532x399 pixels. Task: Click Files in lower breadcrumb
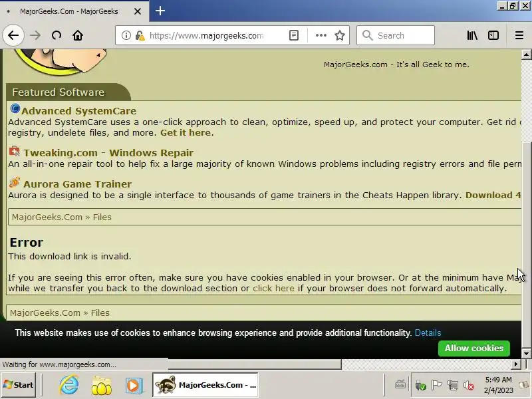(x=100, y=313)
